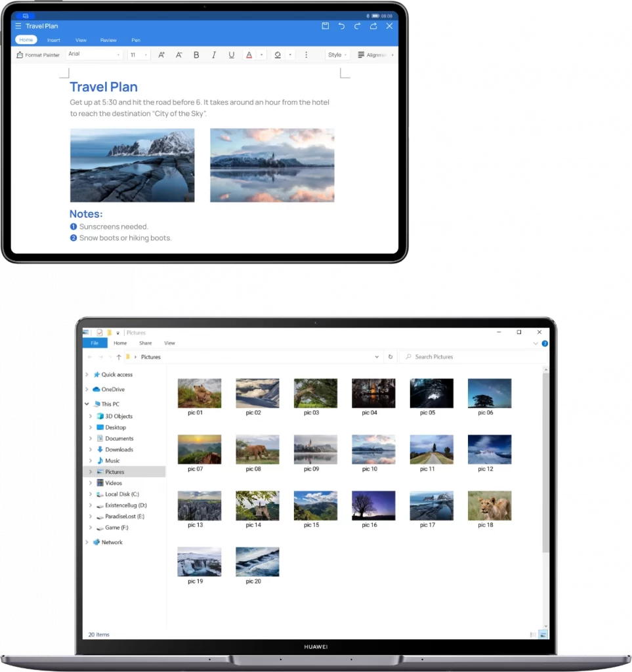Open Local Disk (C:)
The height and width of the screenshot is (672, 632).
pos(118,494)
